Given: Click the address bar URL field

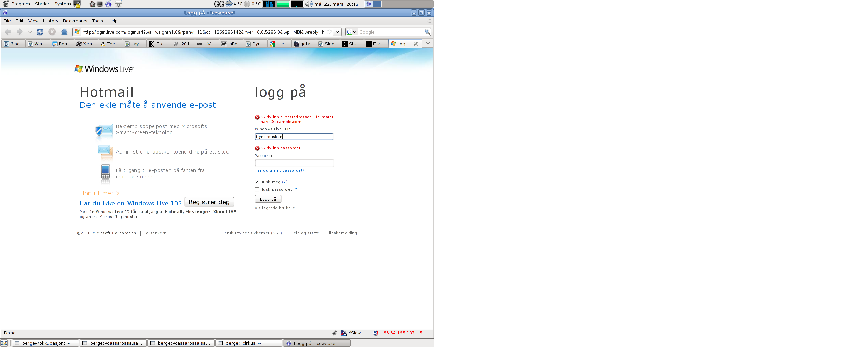Looking at the screenshot, I should (203, 32).
